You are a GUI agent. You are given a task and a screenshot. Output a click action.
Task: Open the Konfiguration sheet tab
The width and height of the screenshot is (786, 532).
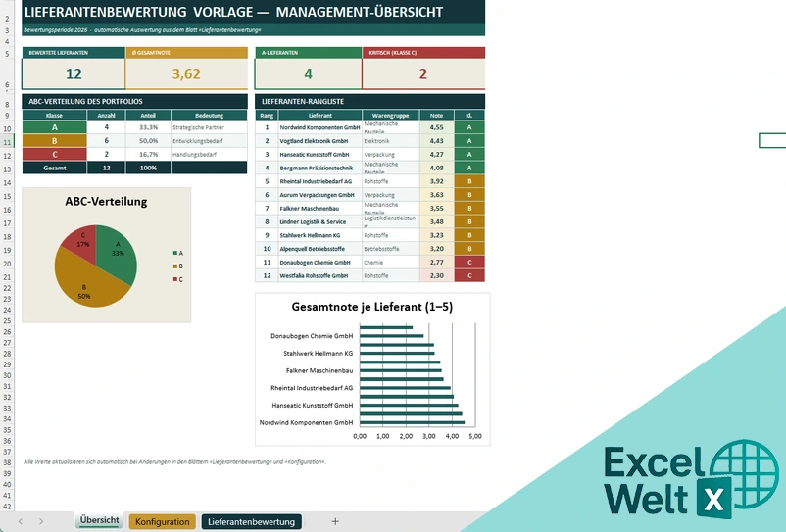[x=163, y=521]
